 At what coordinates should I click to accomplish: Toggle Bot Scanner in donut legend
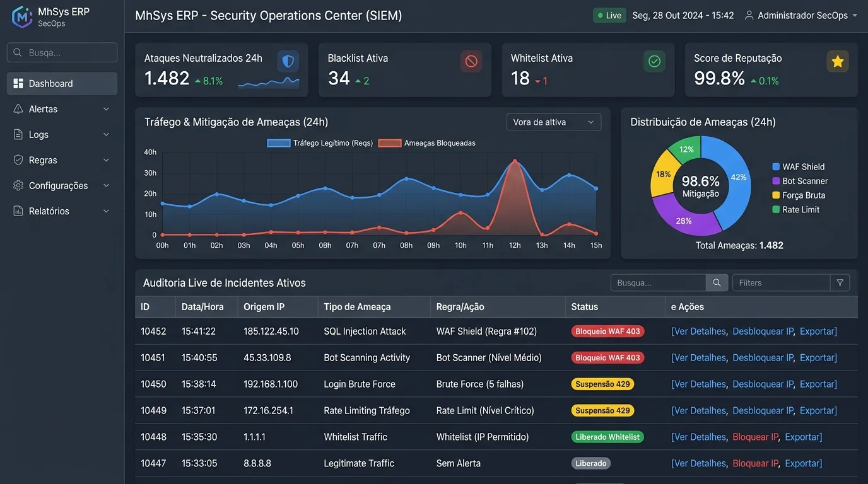[x=801, y=181]
